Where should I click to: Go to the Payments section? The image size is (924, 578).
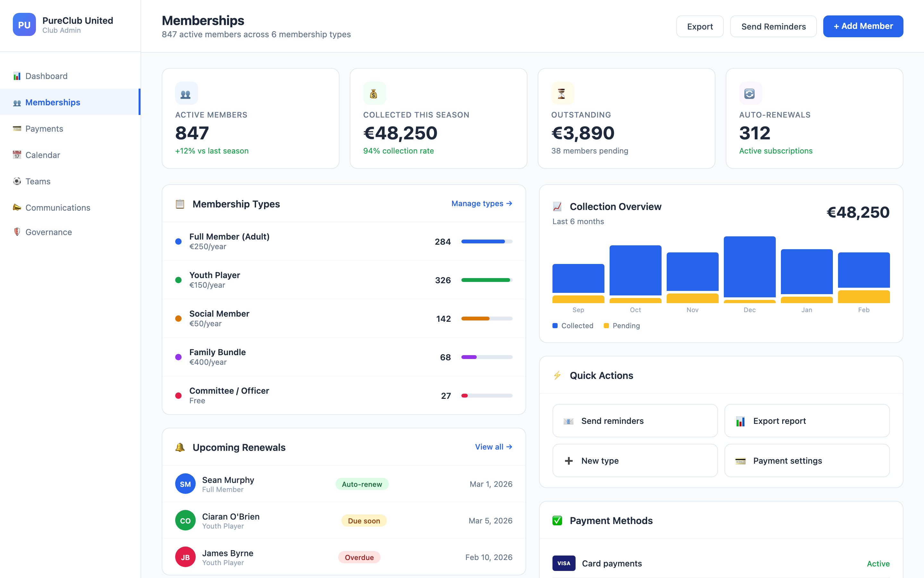70,129
